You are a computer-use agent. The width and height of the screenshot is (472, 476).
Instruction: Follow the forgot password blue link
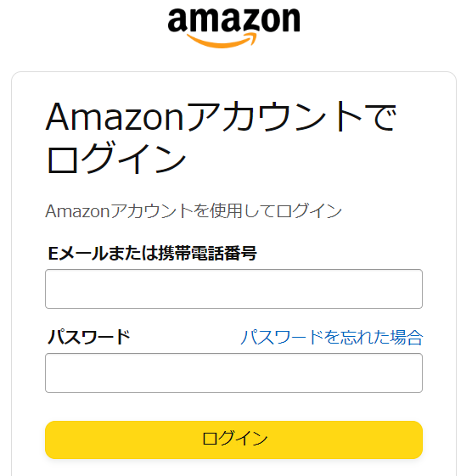(332, 337)
